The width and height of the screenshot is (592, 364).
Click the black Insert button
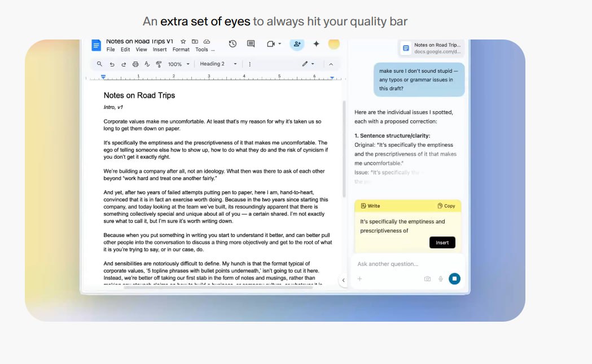[x=442, y=243]
